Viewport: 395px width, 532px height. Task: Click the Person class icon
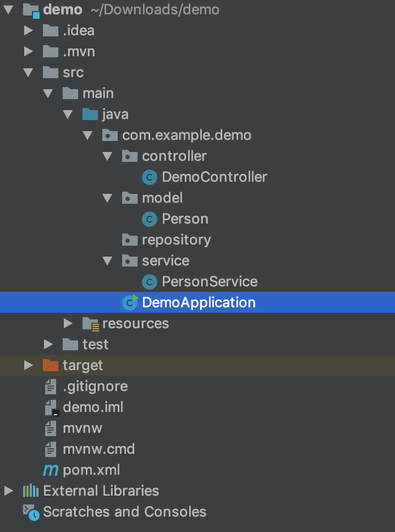coord(150,219)
